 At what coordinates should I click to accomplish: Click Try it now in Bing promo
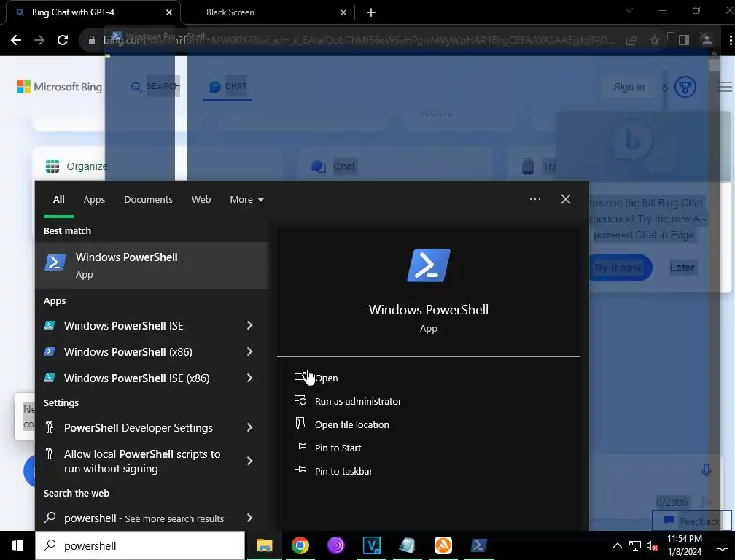click(x=618, y=268)
